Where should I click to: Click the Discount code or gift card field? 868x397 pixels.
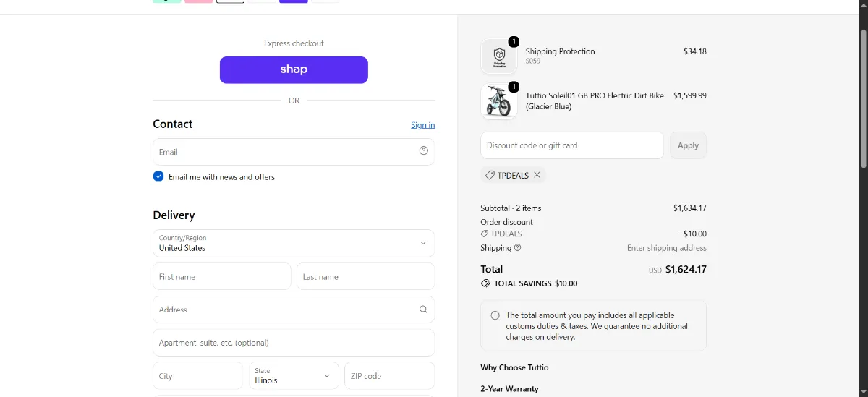572,145
